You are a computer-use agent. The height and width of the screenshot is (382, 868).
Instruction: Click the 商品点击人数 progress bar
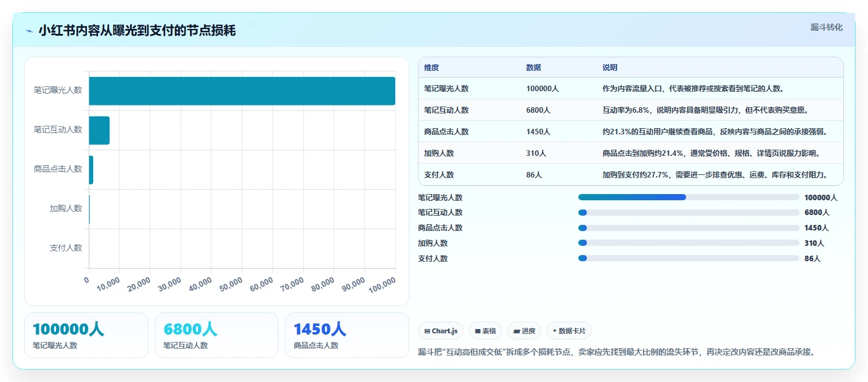pos(689,228)
